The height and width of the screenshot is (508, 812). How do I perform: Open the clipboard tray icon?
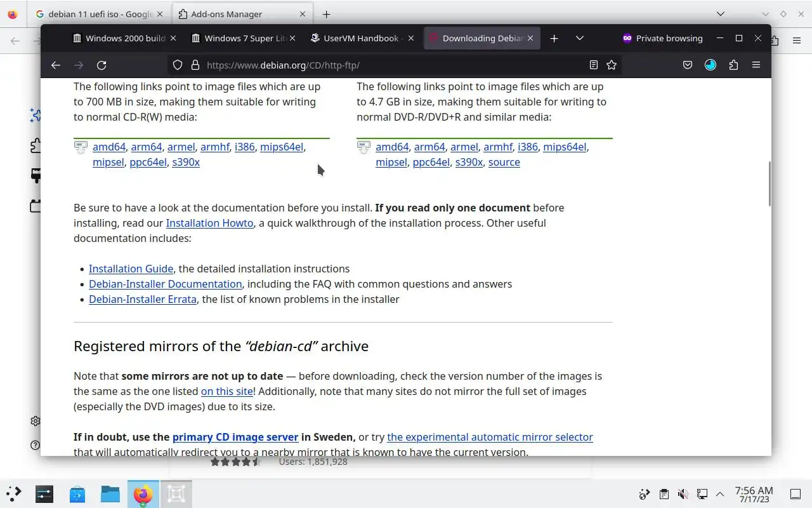click(x=664, y=494)
